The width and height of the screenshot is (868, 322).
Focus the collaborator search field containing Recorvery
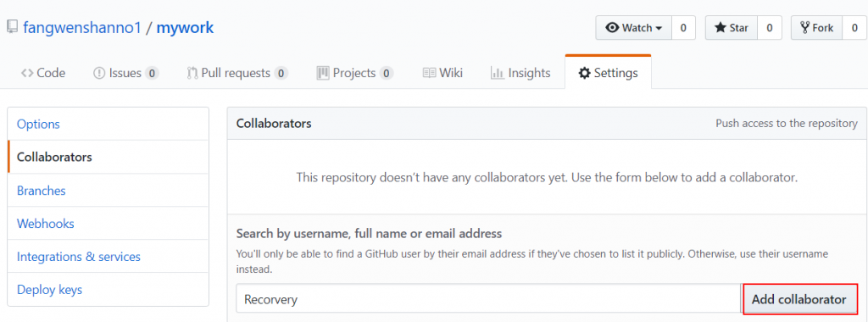(487, 299)
